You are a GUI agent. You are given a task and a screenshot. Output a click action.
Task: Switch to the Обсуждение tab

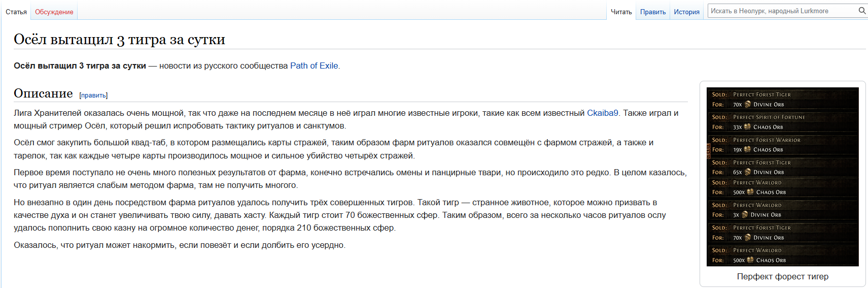(x=54, y=12)
